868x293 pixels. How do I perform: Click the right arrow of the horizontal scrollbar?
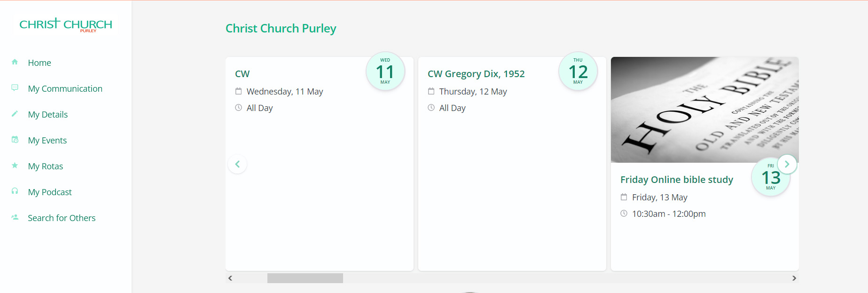point(794,278)
